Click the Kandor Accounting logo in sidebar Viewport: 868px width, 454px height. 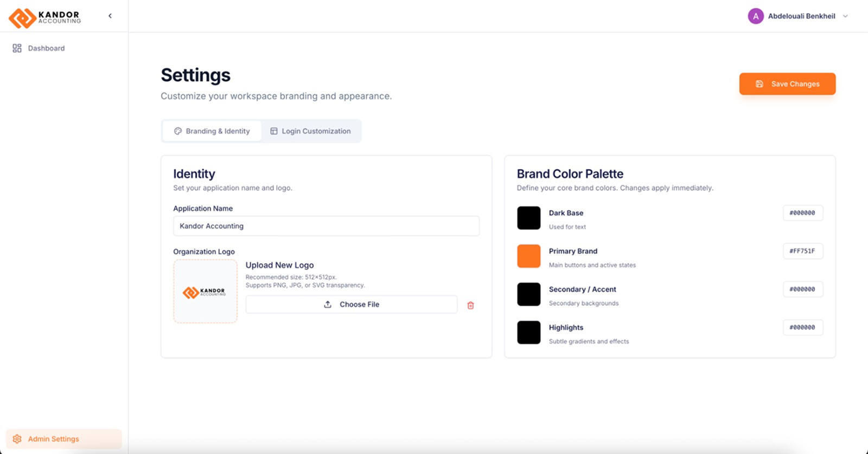(x=44, y=17)
